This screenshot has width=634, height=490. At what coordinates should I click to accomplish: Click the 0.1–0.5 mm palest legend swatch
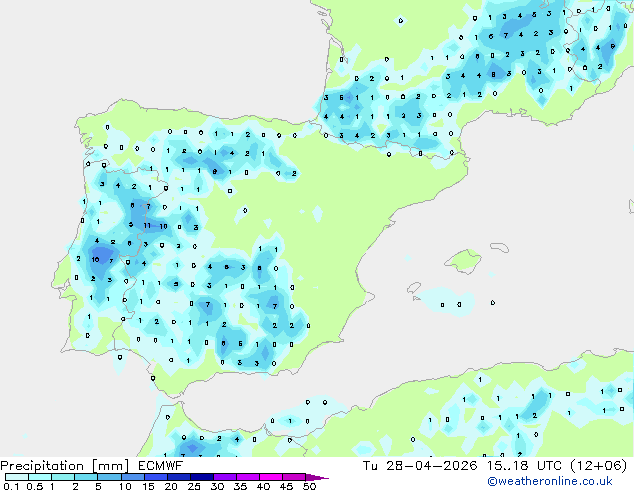tap(17, 477)
